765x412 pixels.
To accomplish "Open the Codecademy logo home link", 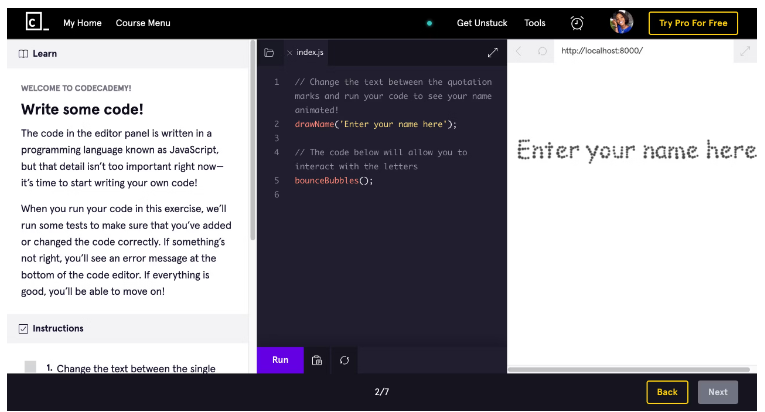I will point(37,22).
